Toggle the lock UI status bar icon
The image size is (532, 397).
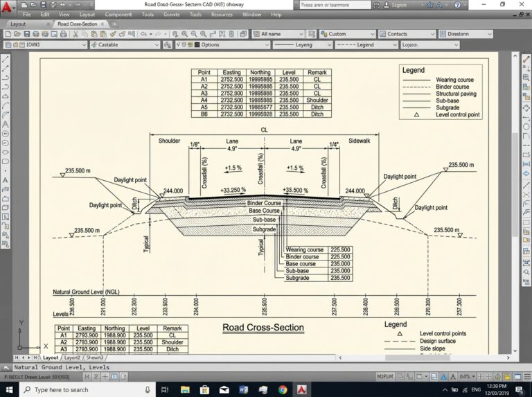pyautogui.click(x=498, y=377)
